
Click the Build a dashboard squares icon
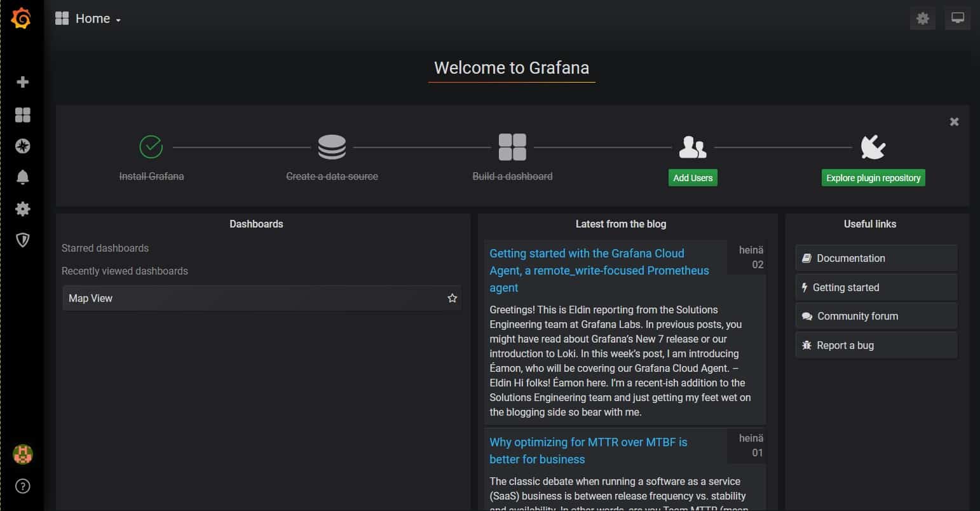512,147
